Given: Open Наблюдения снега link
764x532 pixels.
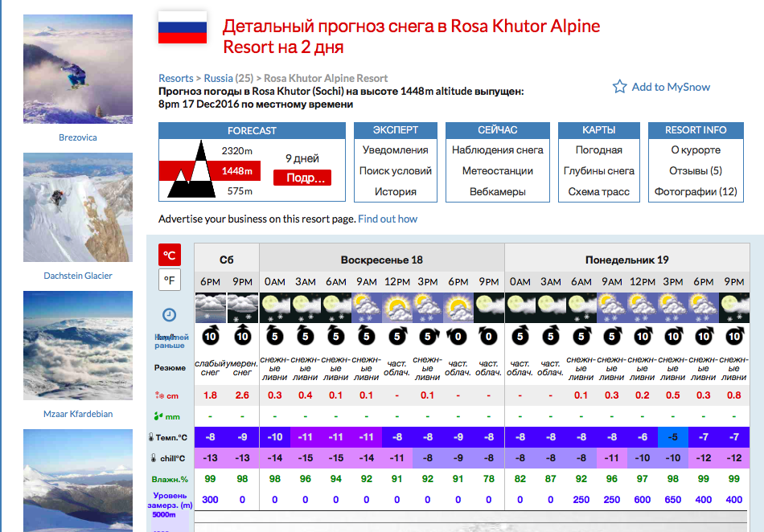Looking at the screenshot, I should tap(498, 150).
